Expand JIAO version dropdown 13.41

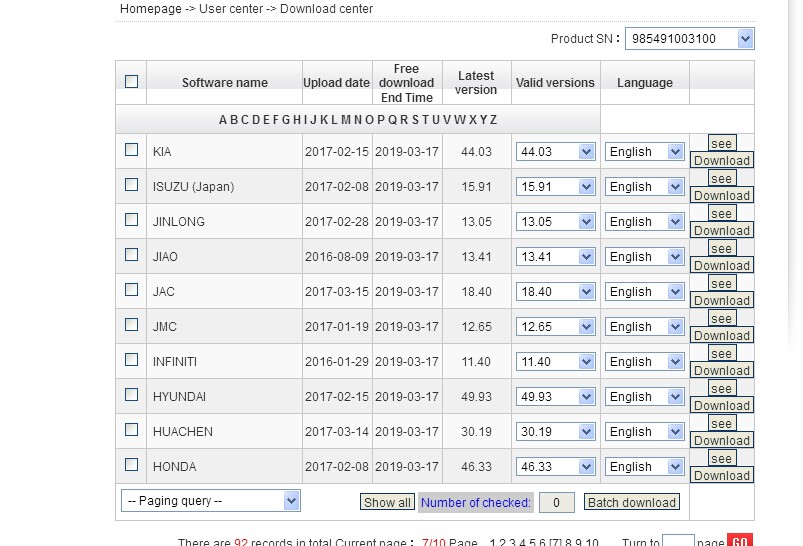click(556, 257)
